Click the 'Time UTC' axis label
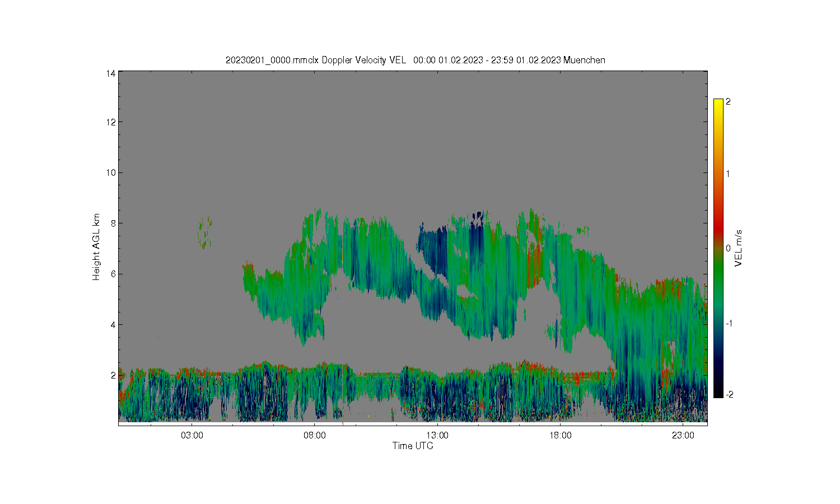The image size is (840, 504). [413, 446]
